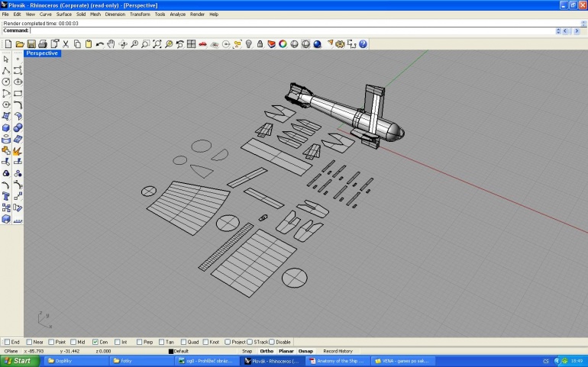588x367 pixels.
Task: Click the padlock Lock objects icon
Action: click(260, 44)
